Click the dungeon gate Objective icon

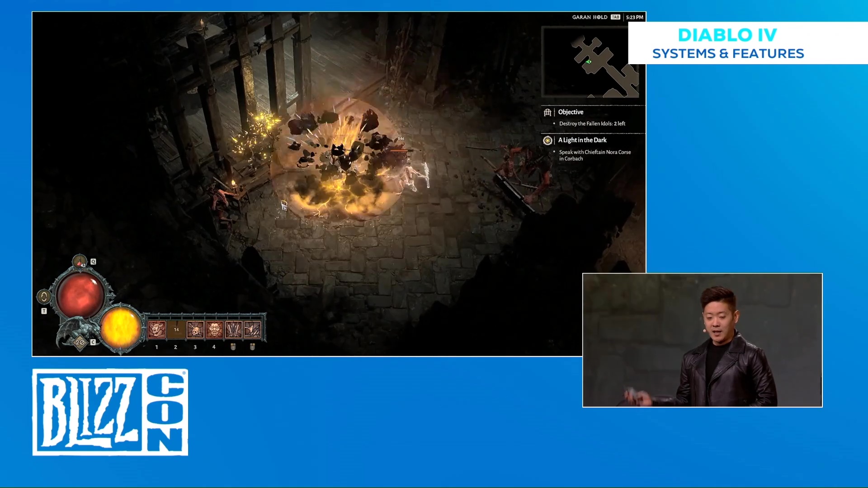[x=547, y=112]
